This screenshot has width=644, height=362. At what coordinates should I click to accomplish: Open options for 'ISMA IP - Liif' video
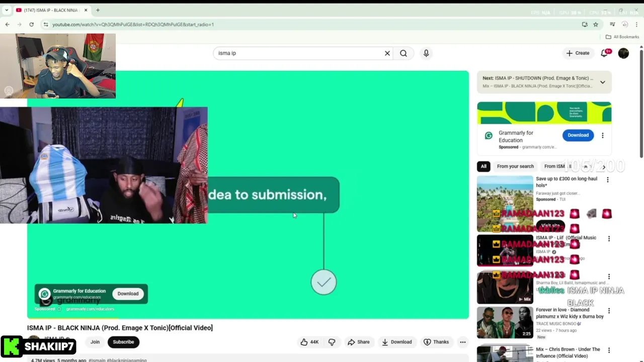coord(609,239)
